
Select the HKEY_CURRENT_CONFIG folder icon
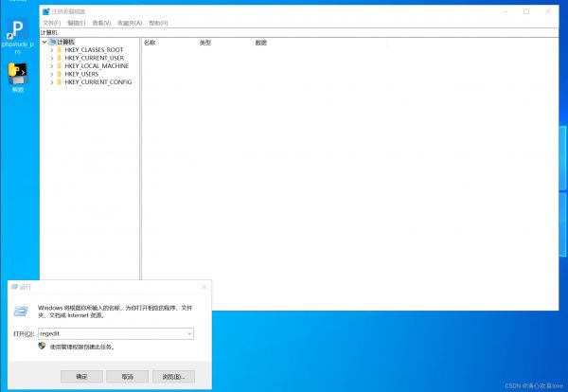pyautogui.click(x=59, y=82)
